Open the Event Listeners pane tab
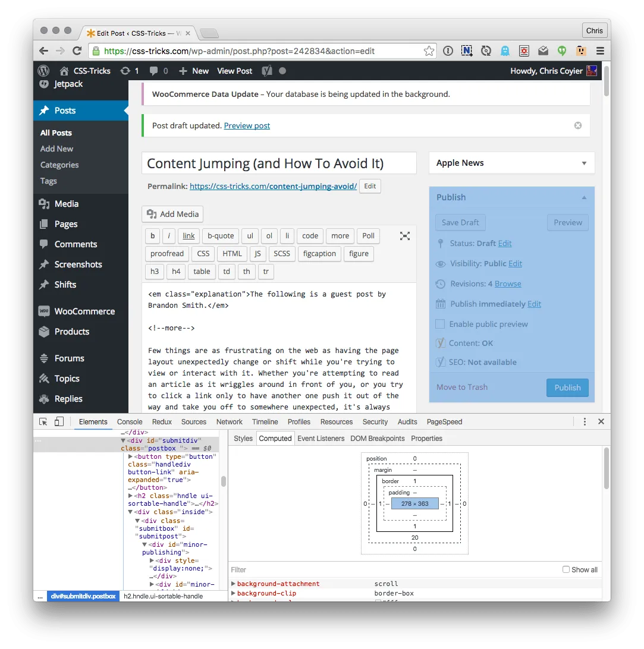The image size is (644, 649). [321, 439]
